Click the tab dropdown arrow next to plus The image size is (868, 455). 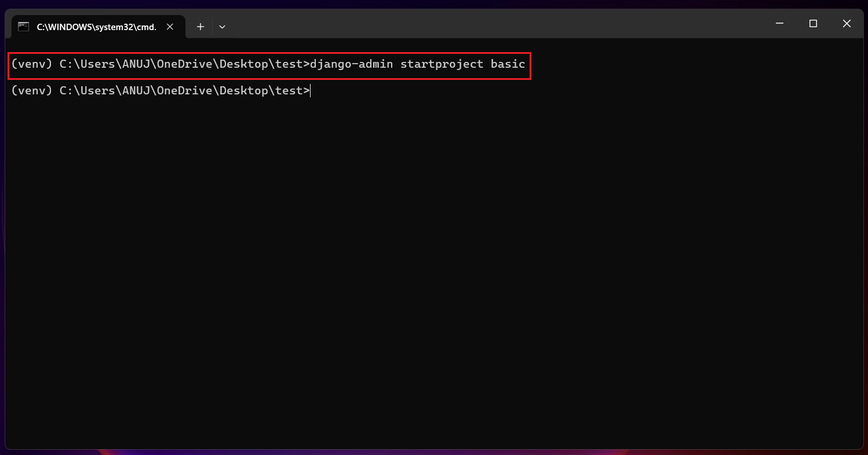(x=222, y=27)
